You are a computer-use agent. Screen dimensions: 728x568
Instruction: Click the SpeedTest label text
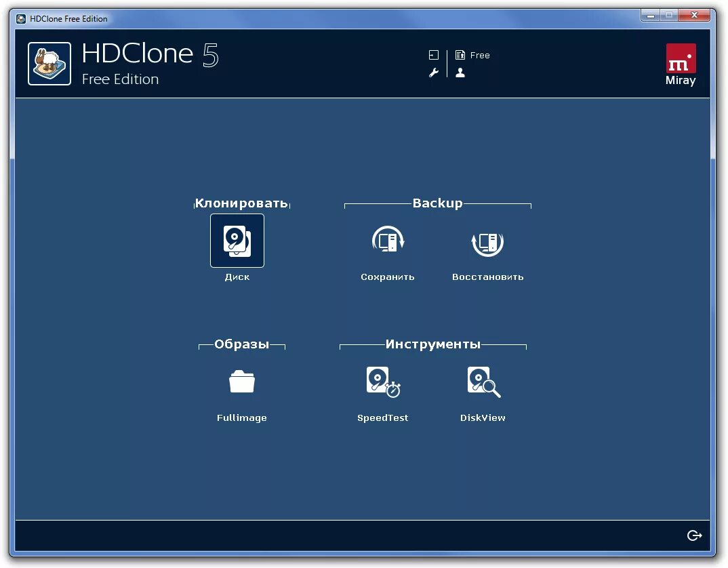pos(383,418)
